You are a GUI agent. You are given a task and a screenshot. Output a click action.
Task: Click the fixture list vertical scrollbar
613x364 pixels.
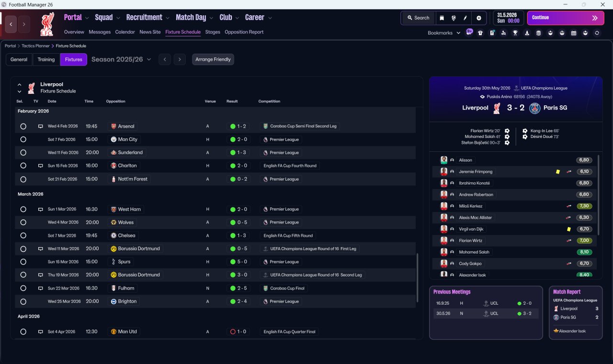point(418,279)
